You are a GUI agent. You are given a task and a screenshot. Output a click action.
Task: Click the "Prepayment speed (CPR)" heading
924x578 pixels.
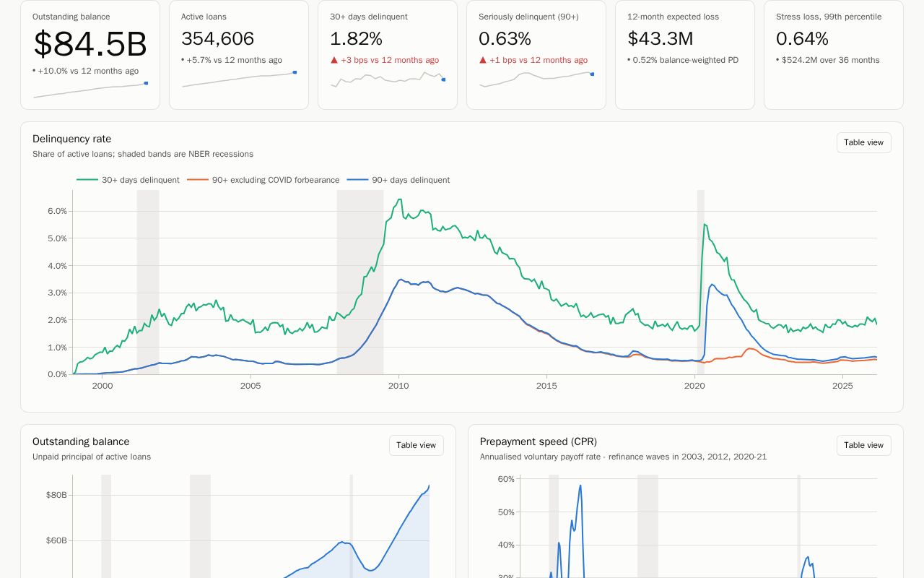click(539, 441)
